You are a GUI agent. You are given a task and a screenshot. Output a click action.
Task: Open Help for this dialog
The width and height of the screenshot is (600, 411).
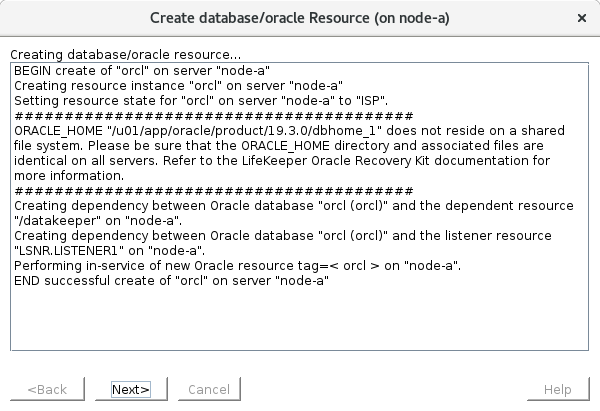point(557,389)
